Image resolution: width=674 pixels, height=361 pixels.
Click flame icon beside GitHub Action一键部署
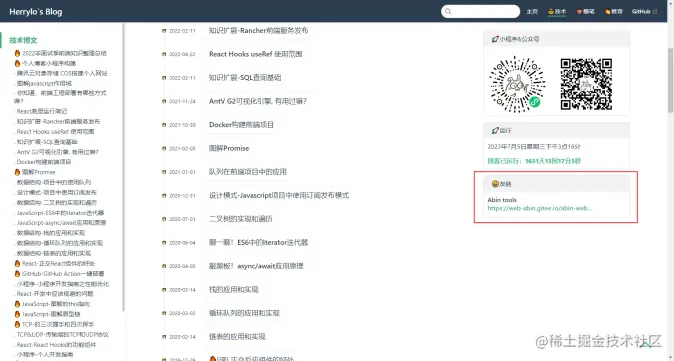tap(17, 273)
